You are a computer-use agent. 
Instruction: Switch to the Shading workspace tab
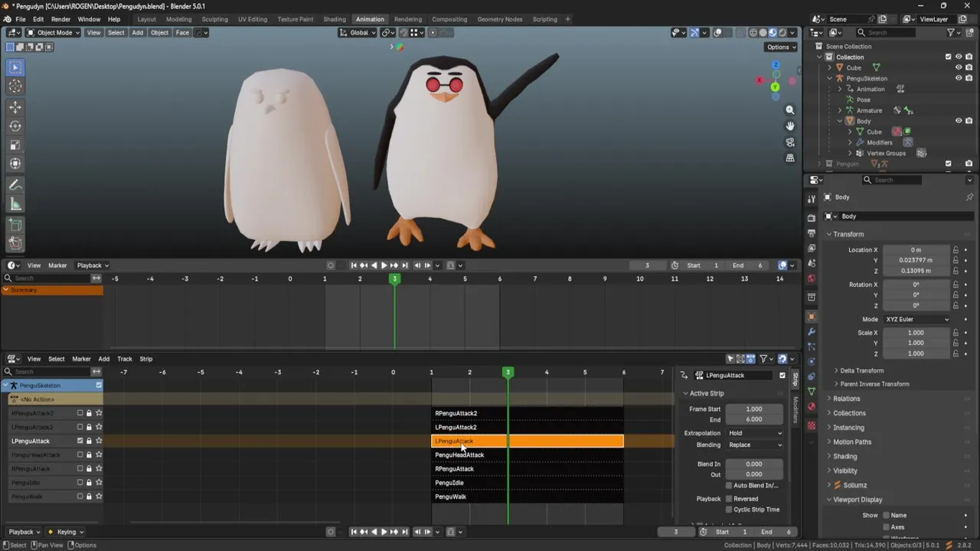335,19
